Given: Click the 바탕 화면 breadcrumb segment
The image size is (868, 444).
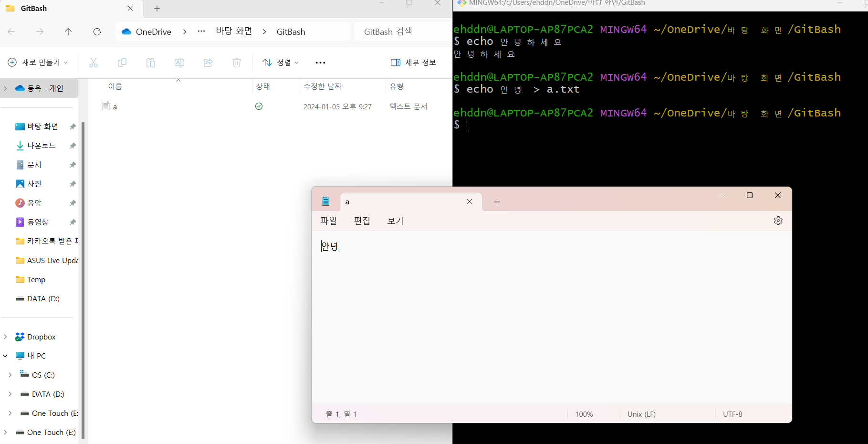Looking at the screenshot, I should (234, 31).
